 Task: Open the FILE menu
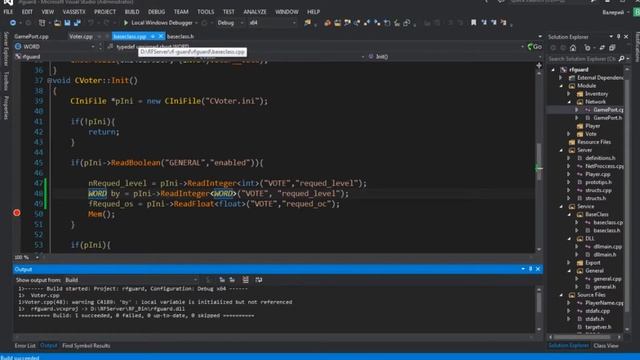click(8, 12)
